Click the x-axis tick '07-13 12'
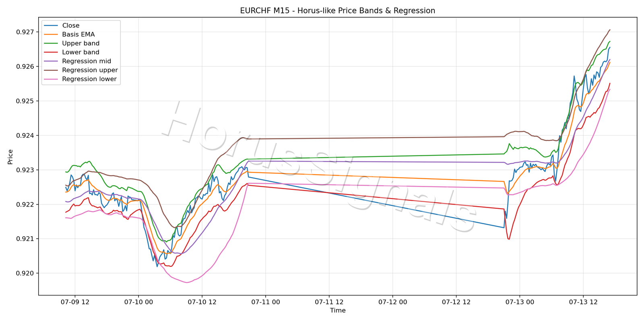The height and width of the screenshot is (322, 644). [x=583, y=302]
